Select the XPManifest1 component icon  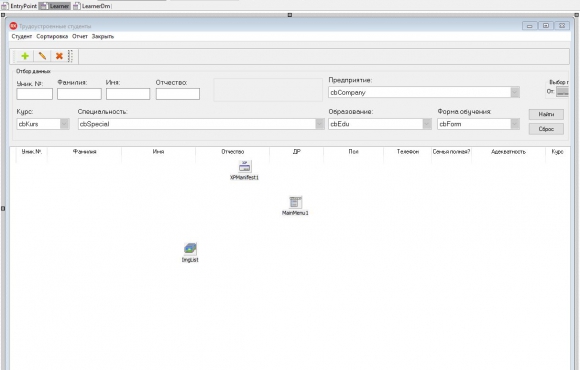pos(245,166)
